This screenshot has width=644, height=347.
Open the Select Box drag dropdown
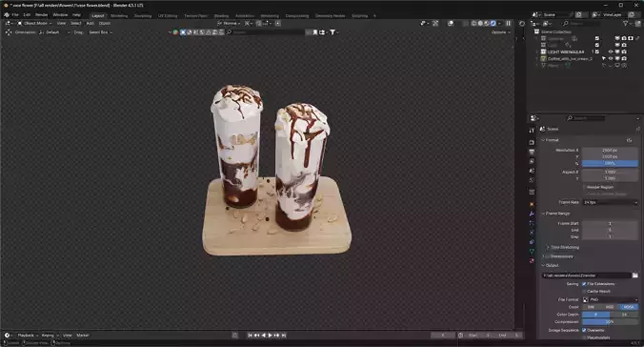101,32
